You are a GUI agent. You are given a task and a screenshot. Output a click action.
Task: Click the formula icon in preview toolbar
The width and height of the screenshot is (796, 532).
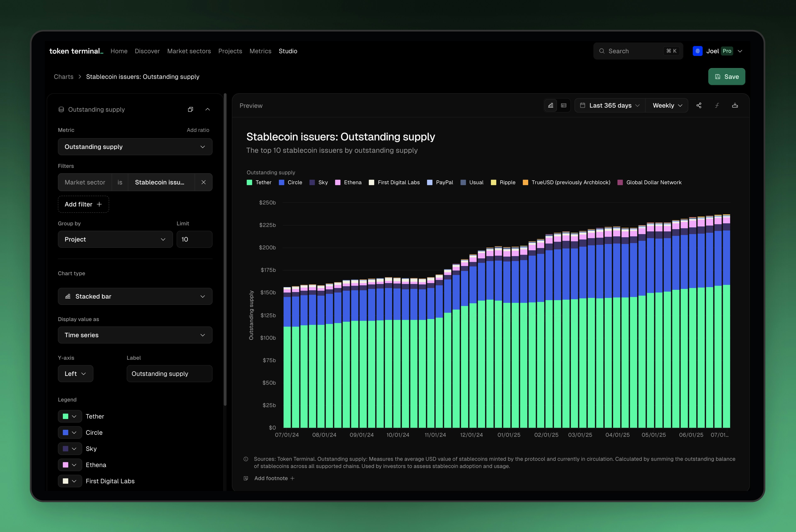coord(717,105)
